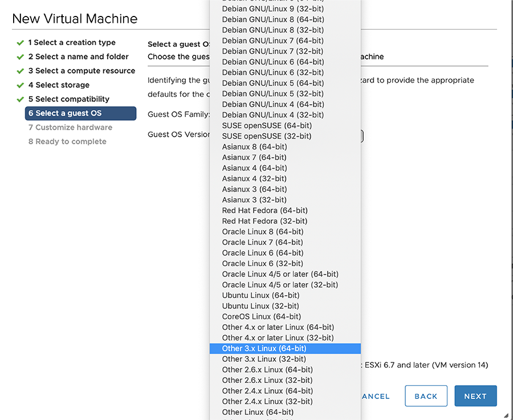Viewport: 513px width, 420px height.
Task: Pick Oracle Linux 6 (32-bit)
Action: click(x=285, y=264)
